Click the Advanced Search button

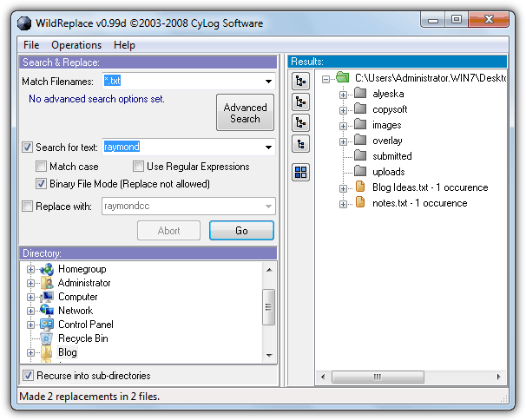[245, 113]
